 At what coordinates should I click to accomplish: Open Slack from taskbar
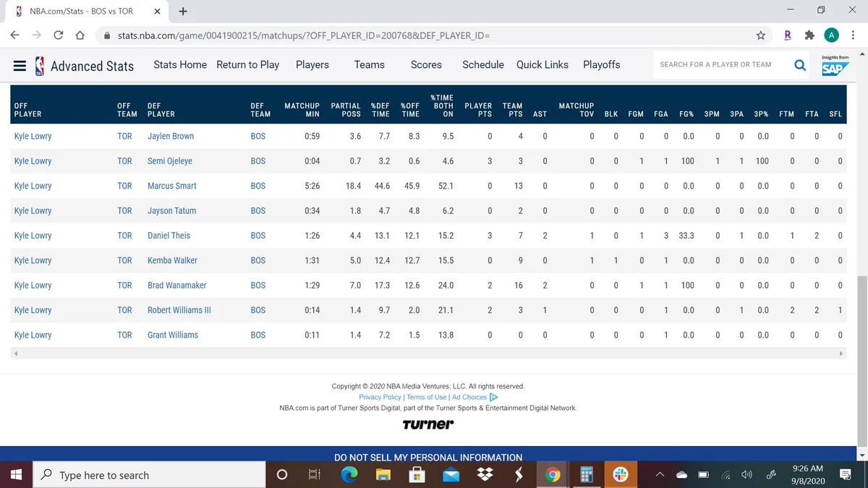coord(621,475)
